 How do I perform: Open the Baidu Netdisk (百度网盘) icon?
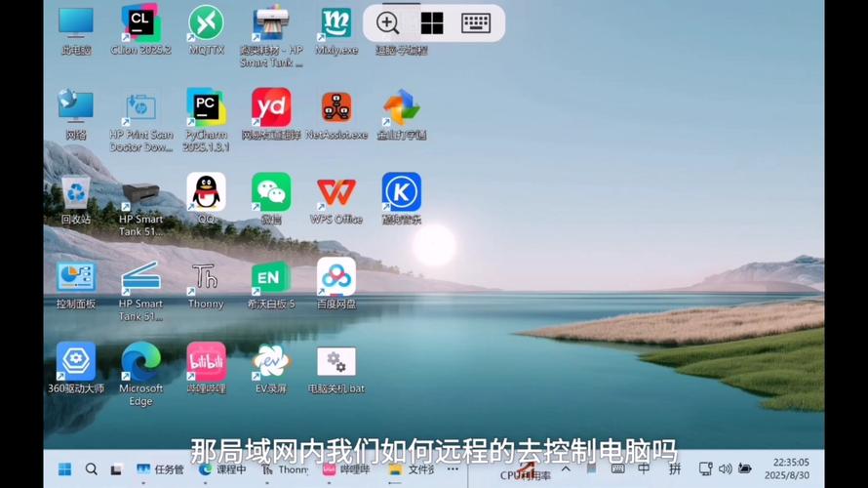[x=336, y=277]
